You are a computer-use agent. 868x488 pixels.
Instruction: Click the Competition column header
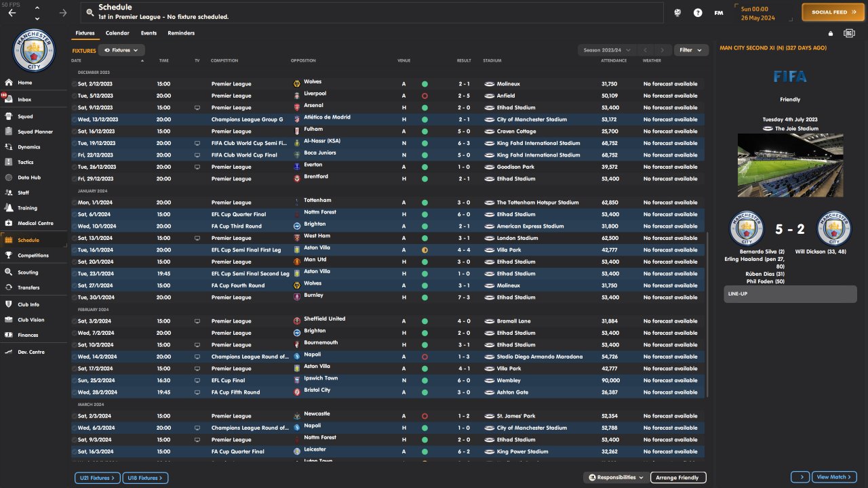pyautogui.click(x=224, y=61)
